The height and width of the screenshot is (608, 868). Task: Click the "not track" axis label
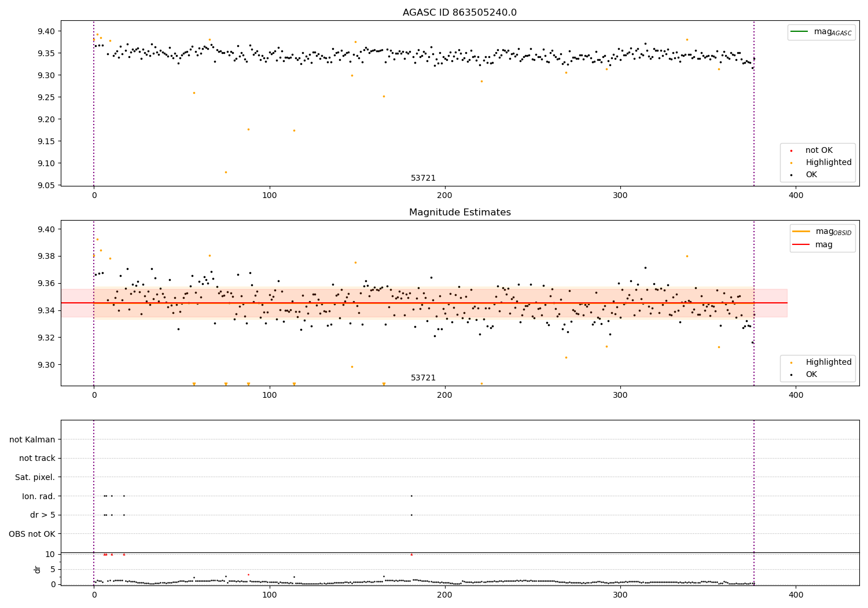(x=37, y=459)
